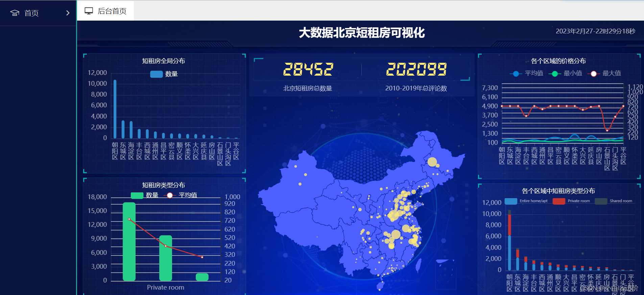
Task: Click the Private room axis label
Action: [x=166, y=288]
